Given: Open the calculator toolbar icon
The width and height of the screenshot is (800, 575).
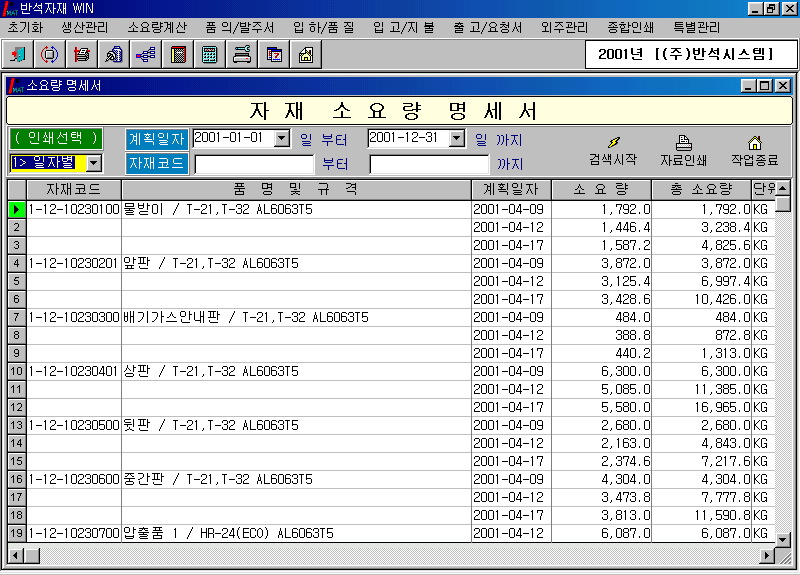Looking at the screenshot, I should point(209,54).
